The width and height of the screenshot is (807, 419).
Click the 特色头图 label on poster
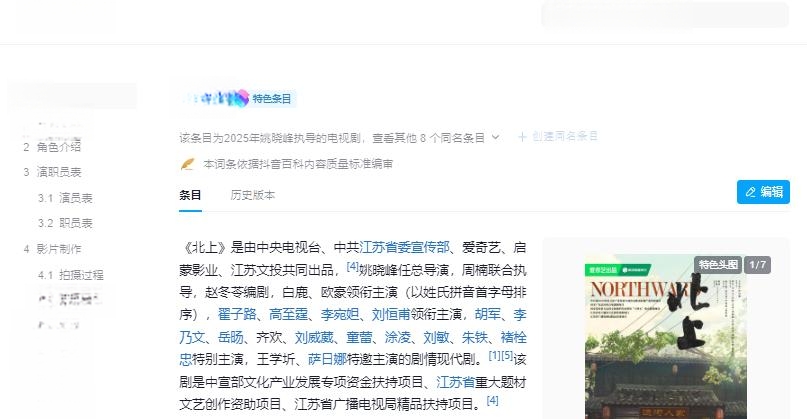tap(718, 265)
